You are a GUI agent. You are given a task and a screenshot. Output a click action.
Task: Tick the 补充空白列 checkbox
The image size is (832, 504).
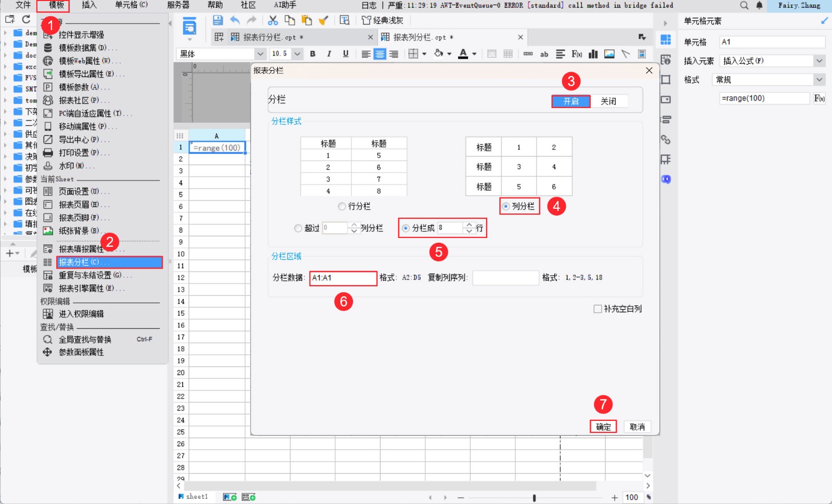598,309
